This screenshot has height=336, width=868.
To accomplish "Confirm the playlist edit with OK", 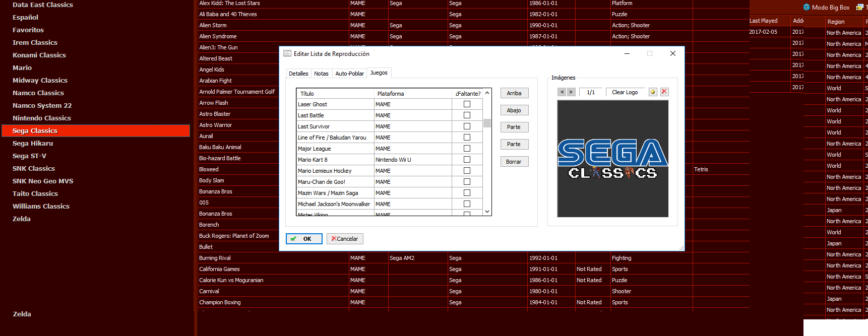I will 304,239.
